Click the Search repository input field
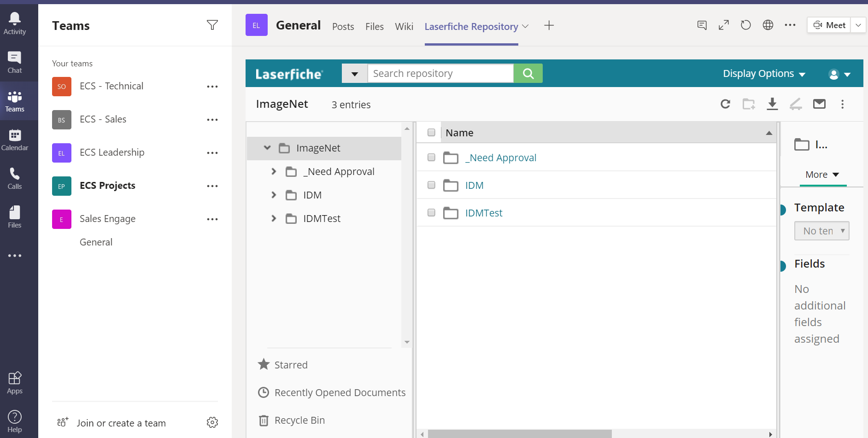 pos(440,73)
